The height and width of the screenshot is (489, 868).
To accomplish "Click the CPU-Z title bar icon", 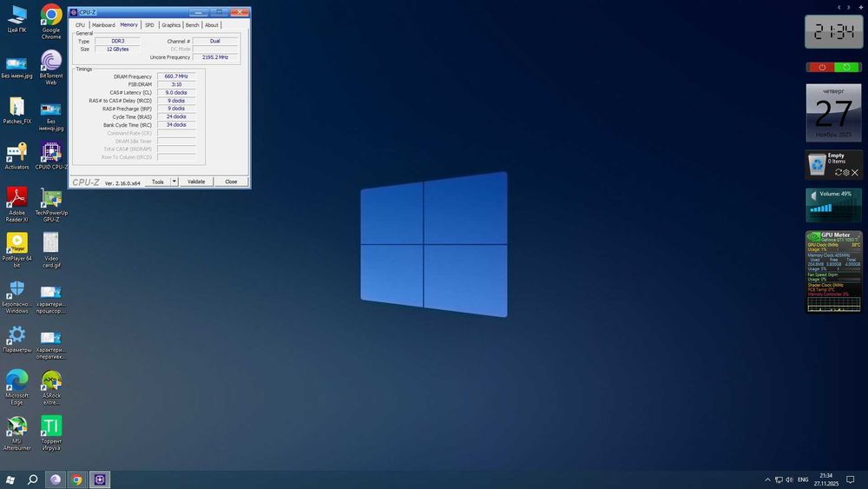I will point(74,12).
